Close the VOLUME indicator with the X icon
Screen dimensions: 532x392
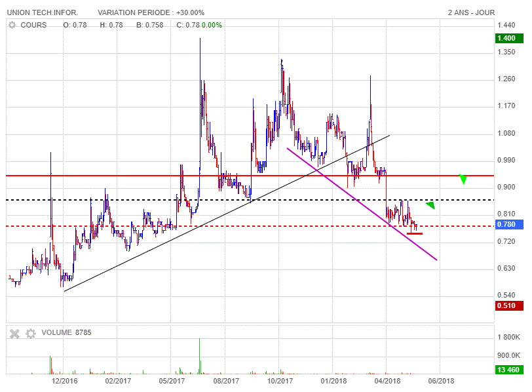tap(14, 334)
